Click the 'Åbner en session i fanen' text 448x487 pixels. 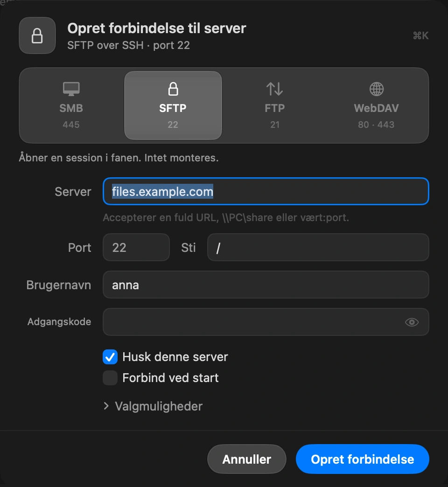pos(119,158)
